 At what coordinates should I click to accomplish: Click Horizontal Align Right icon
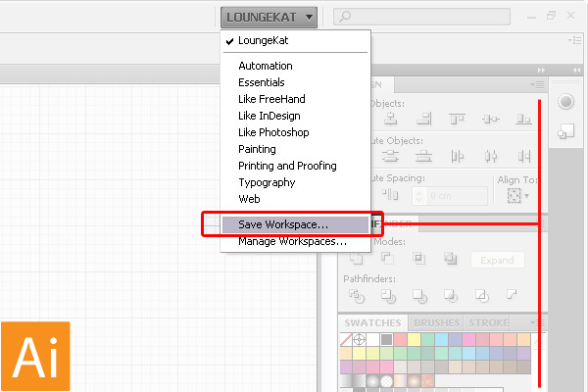423,119
